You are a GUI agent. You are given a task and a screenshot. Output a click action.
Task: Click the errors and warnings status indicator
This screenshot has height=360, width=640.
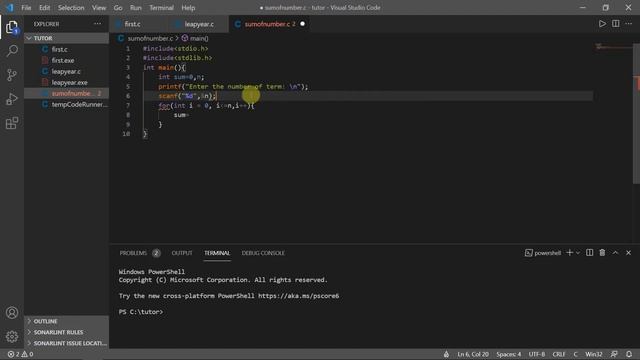[x=20, y=354]
